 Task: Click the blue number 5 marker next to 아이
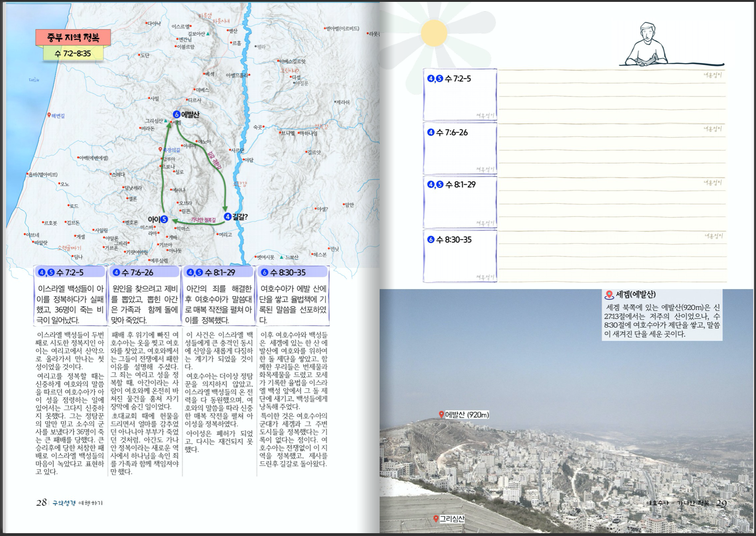pos(164,219)
